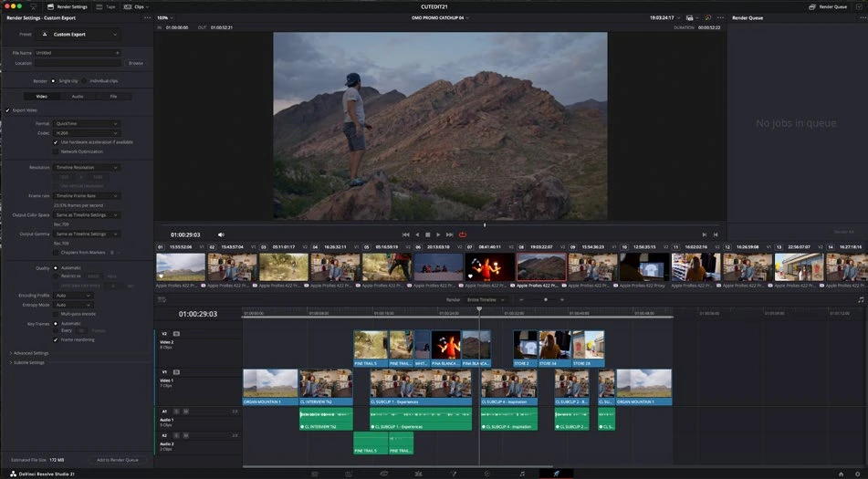Open Entire Timeline render range dropdown
The image size is (868, 479).
point(486,300)
